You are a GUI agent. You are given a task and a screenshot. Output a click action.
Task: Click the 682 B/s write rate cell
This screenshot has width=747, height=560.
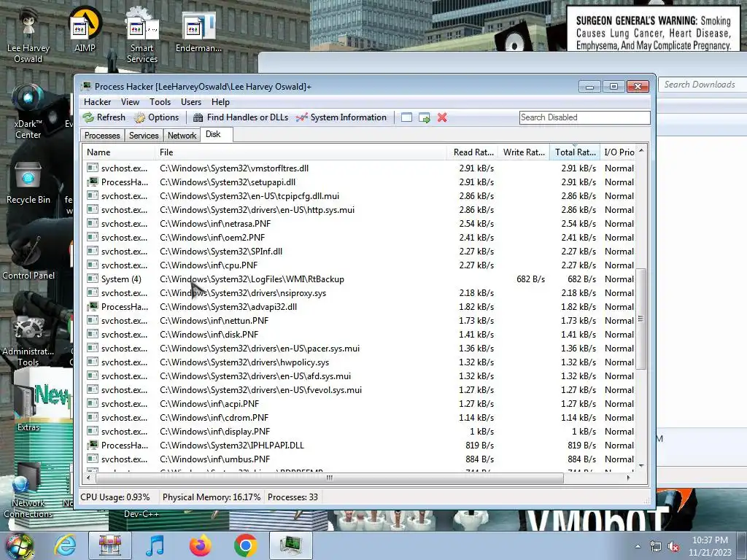tap(530, 279)
